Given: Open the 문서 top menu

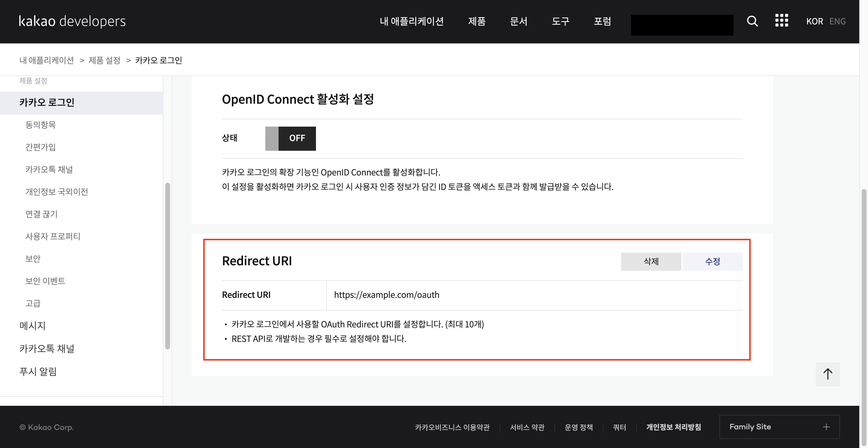Looking at the screenshot, I should [518, 21].
